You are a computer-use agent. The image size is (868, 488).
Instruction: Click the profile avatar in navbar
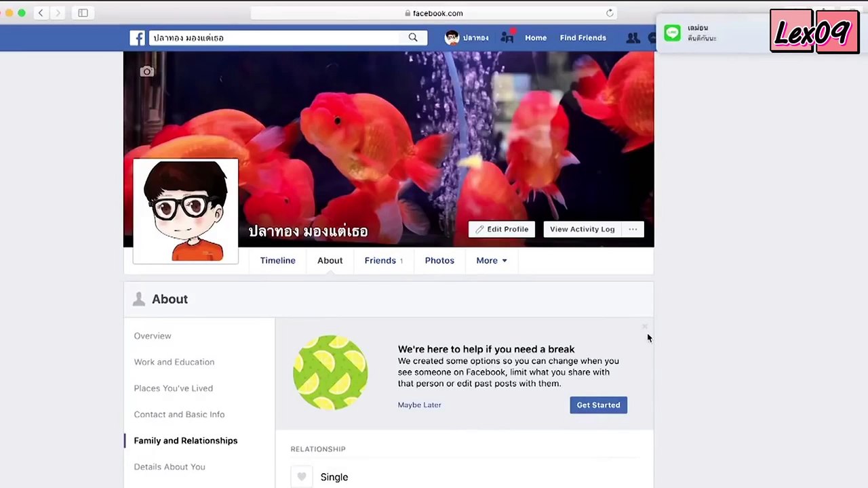click(452, 38)
